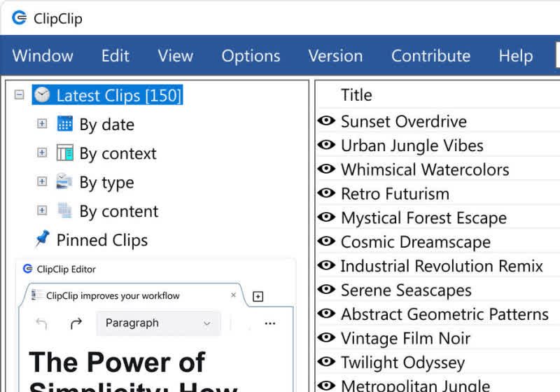Click the new tab plus icon in editor
Screen dimensions: 560x392
[x=258, y=297]
